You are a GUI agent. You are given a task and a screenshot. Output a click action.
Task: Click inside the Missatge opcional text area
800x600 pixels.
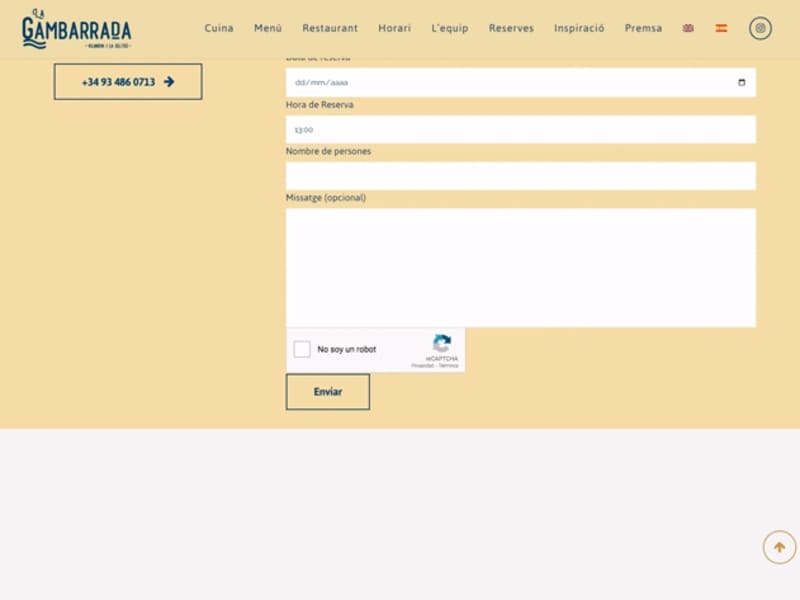[x=520, y=265]
